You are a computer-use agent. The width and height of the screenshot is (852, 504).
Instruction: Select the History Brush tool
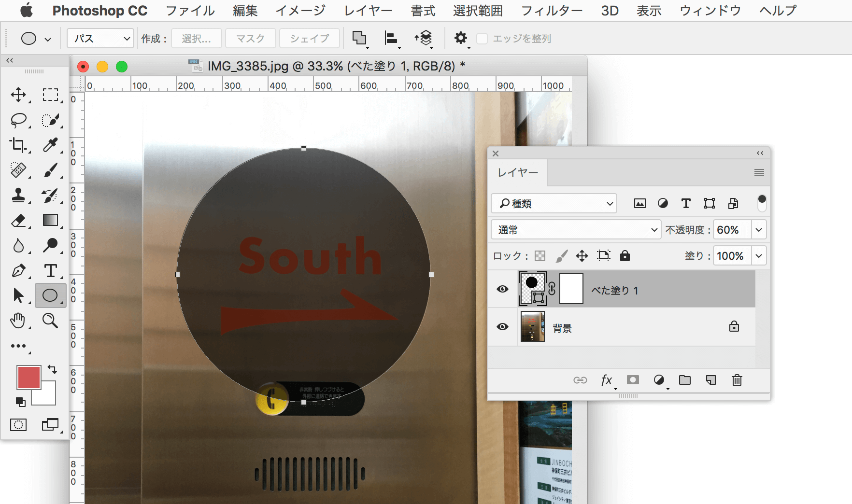tap(50, 195)
